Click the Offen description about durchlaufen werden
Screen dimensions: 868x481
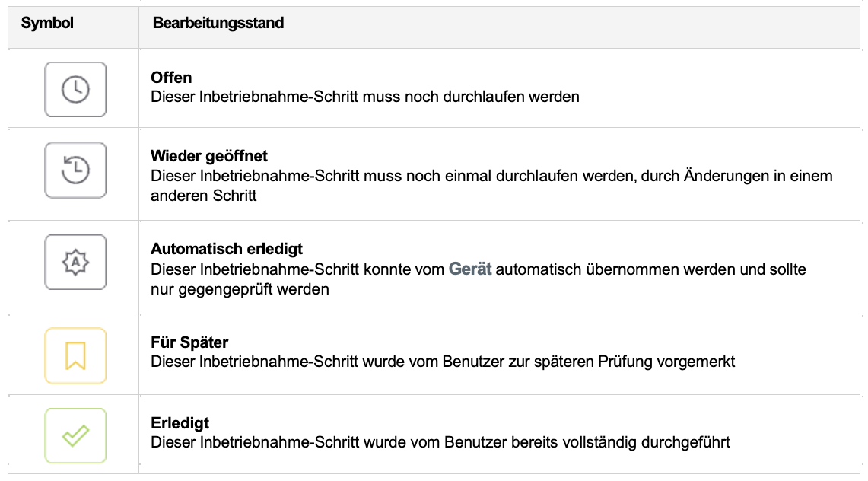pos(365,97)
